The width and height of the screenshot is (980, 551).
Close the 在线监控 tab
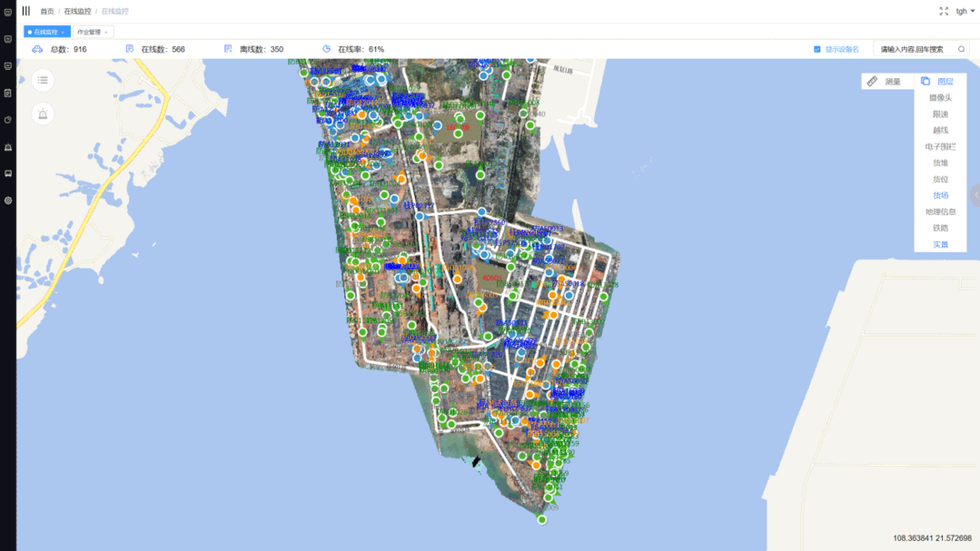[63, 33]
